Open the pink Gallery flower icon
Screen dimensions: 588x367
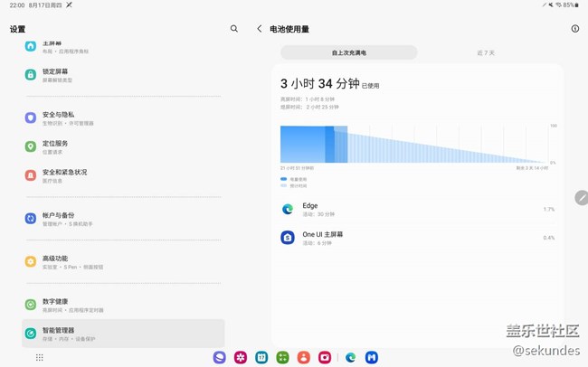pos(241,357)
